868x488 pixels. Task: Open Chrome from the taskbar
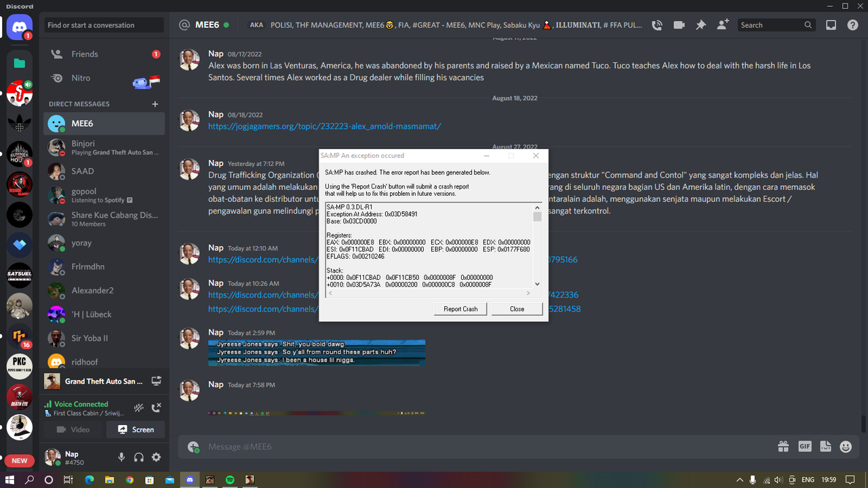(130, 480)
